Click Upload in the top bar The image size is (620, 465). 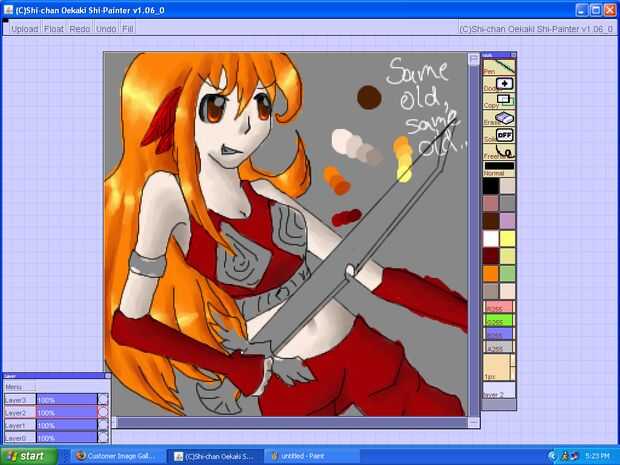pyautogui.click(x=25, y=29)
